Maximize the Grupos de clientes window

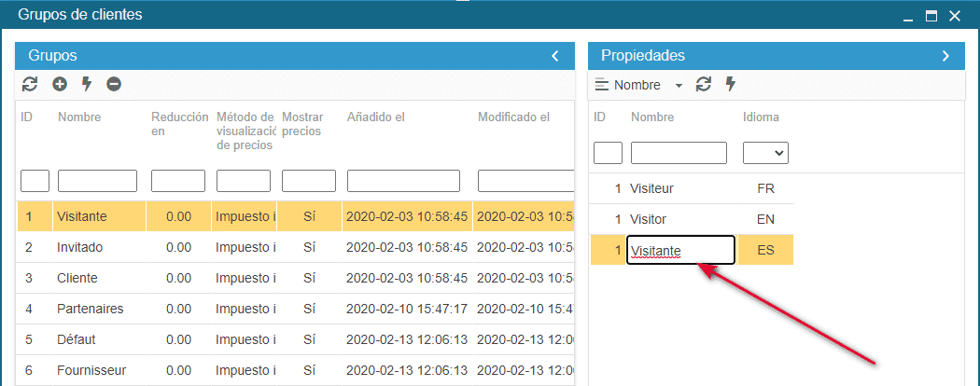(x=931, y=16)
